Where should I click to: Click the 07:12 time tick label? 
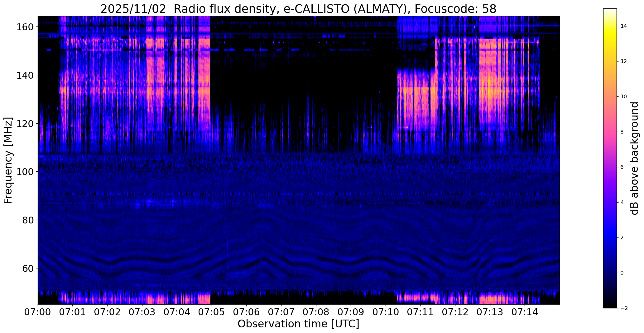[x=455, y=312]
